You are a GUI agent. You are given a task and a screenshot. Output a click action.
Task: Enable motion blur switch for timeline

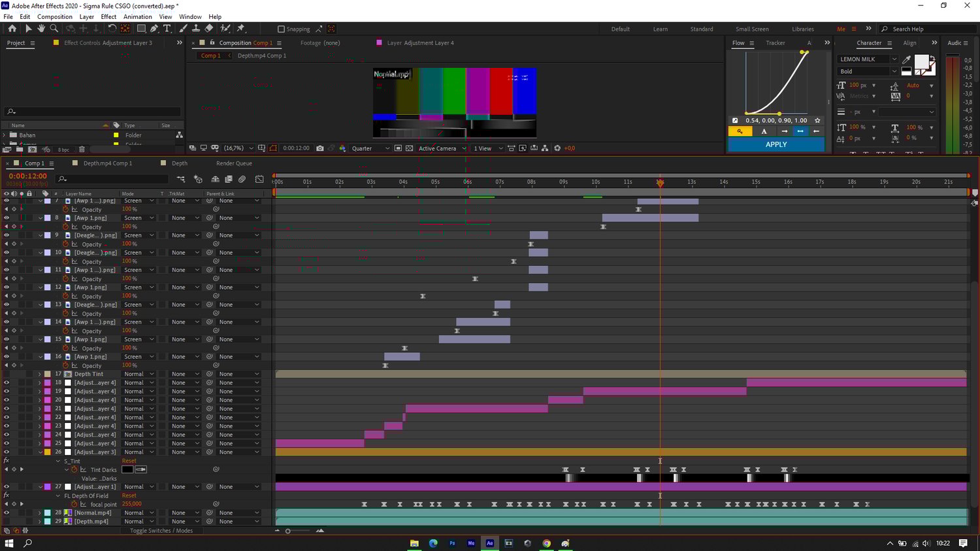pyautogui.click(x=242, y=179)
